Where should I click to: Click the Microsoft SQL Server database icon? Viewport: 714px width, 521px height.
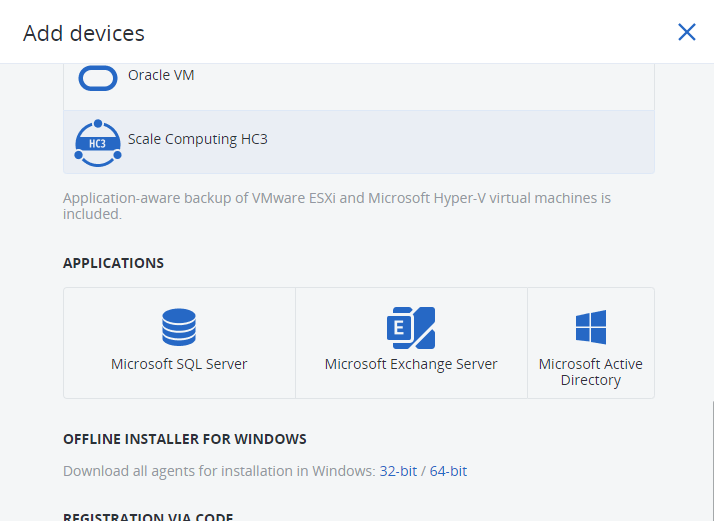click(x=179, y=327)
